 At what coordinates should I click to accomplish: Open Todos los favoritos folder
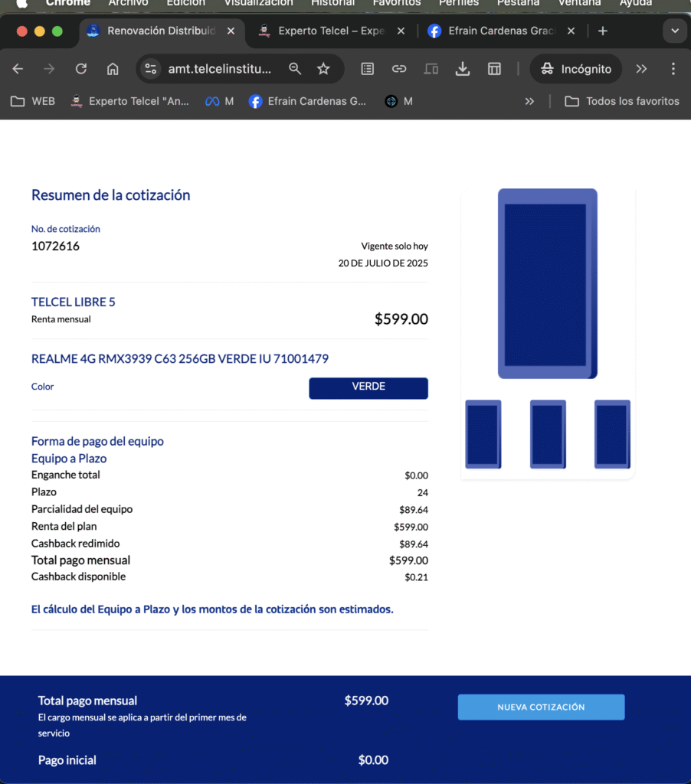point(622,102)
